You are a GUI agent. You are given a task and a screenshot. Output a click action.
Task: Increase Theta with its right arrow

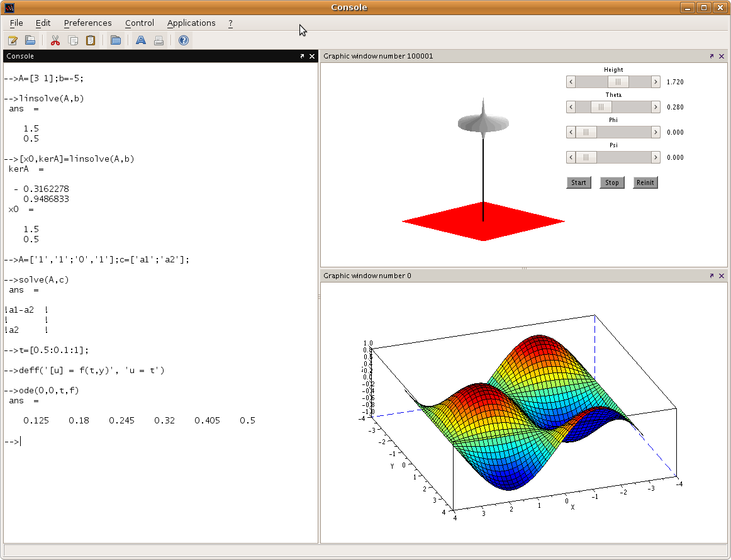pos(656,107)
